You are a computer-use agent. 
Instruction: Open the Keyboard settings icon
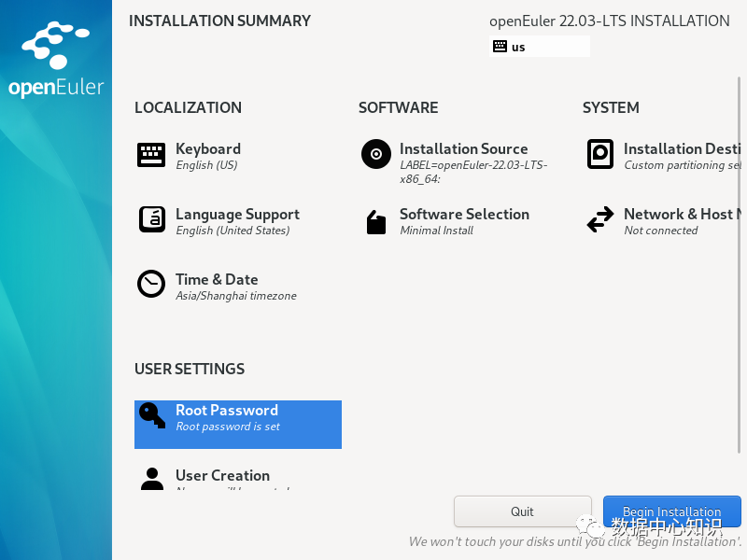pyautogui.click(x=151, y=155)
